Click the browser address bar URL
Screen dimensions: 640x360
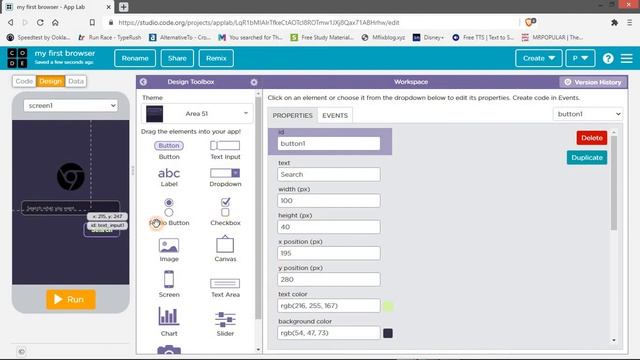(259, 23)
